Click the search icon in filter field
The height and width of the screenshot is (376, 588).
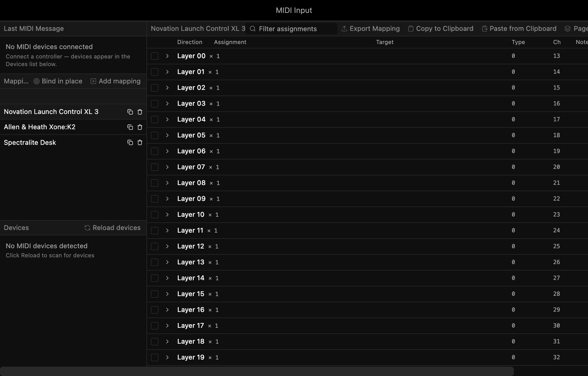pyautogui.click(x=253, y=28)
